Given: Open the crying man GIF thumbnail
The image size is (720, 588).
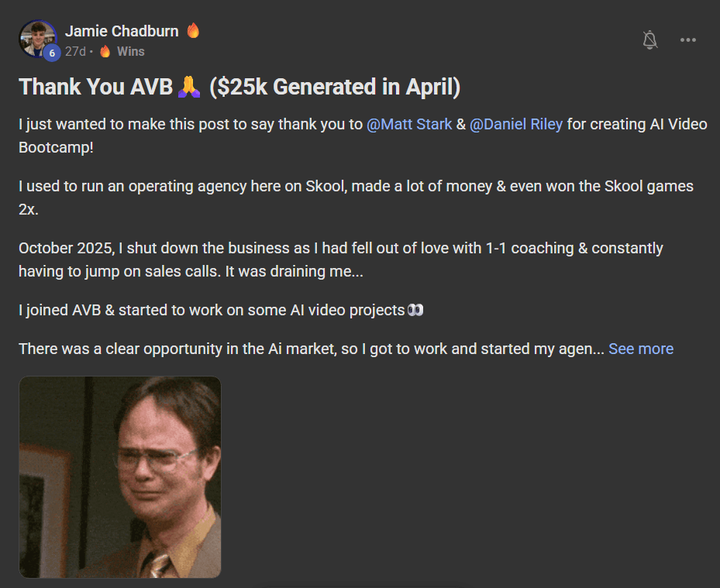Looking at the screenshot, I should coord(120,477).
